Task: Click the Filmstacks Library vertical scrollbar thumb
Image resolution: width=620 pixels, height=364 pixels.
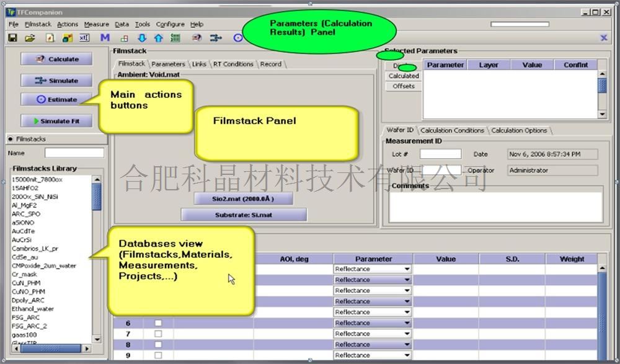Action: tap(97, 197)
